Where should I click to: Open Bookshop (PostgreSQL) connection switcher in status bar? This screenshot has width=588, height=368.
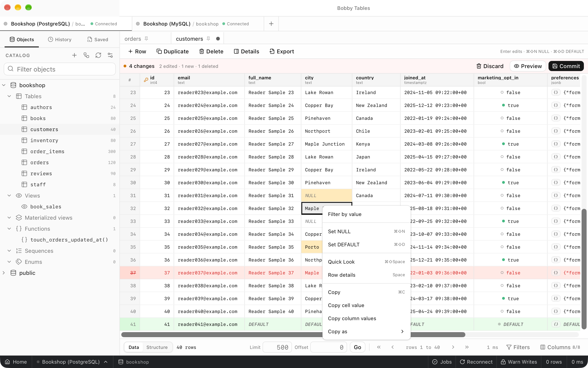pyautogui.click(x=72, y=362)
